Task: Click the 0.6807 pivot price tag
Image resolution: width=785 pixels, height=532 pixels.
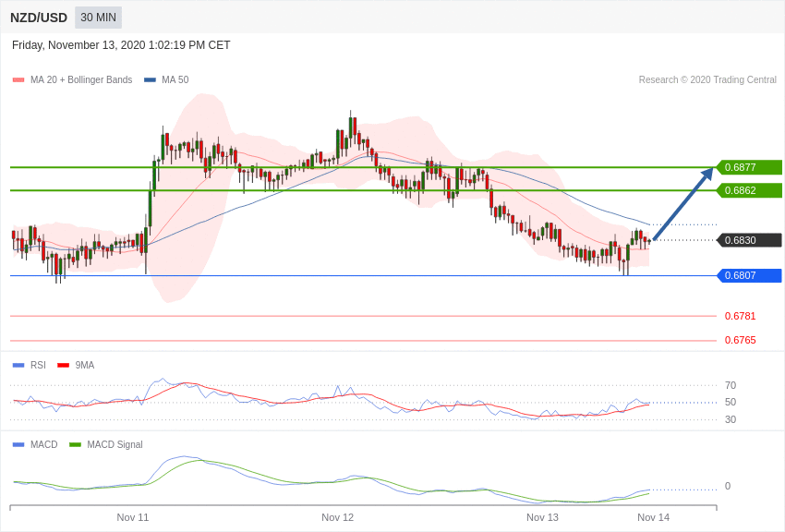Action: [x=749, y=275]
